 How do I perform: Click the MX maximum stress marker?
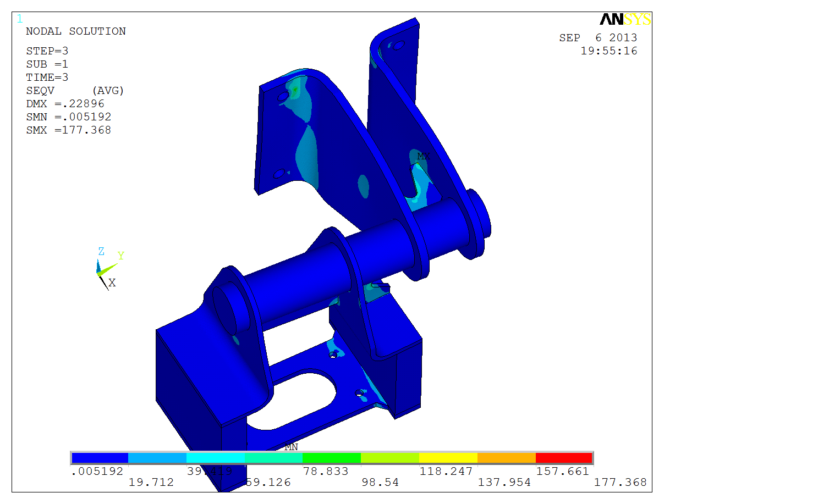click(x=423, y=156)
